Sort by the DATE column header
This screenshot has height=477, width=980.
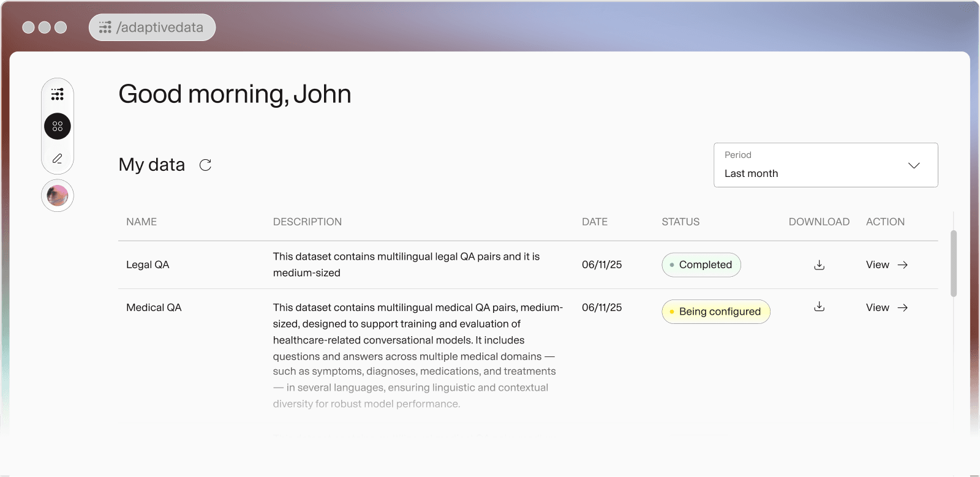[594, 222]
